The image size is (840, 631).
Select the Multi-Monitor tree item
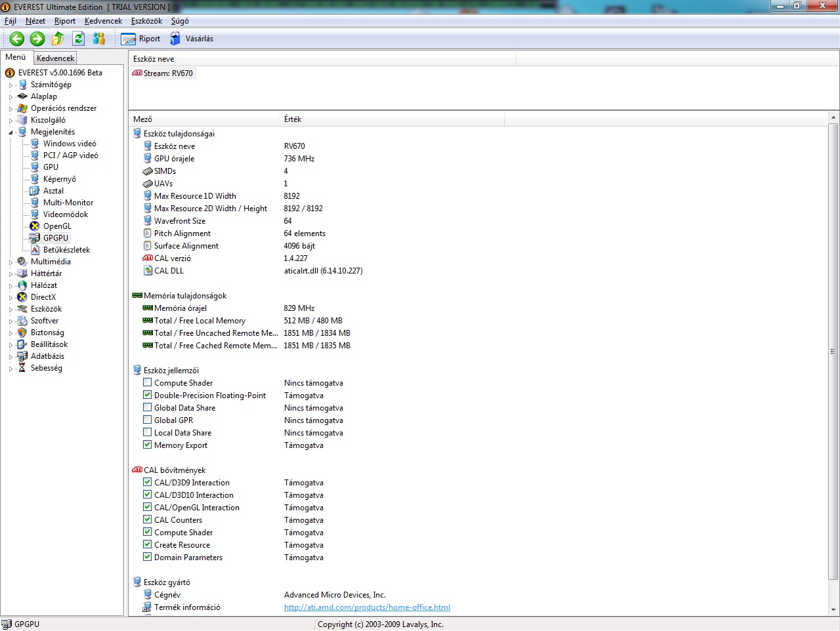(x=68, y=203)
